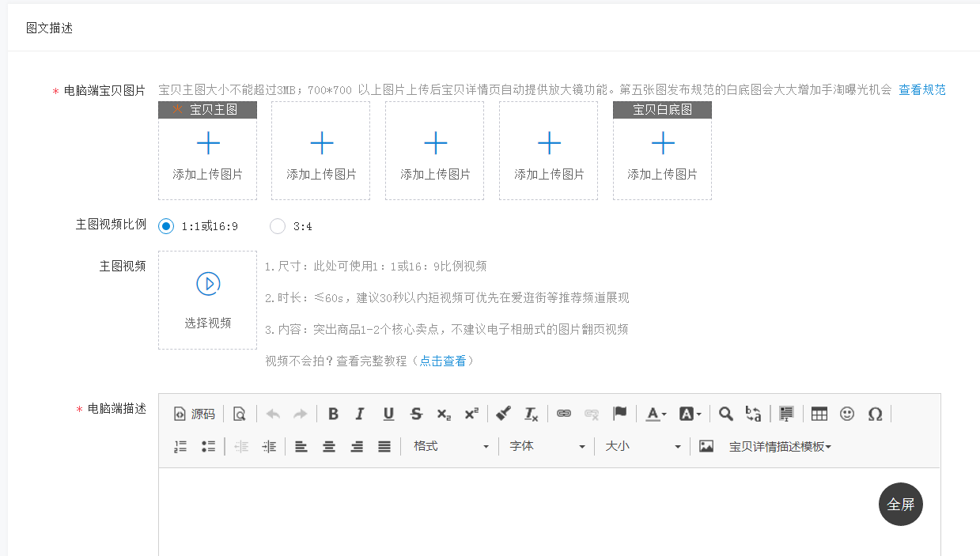Increase the paragraph indent
Viewport: 980px width, 556px height.
269,446
